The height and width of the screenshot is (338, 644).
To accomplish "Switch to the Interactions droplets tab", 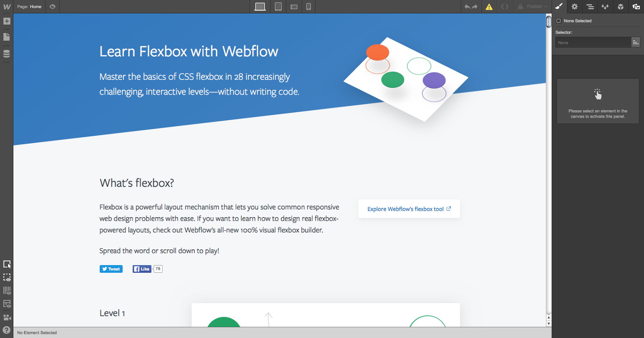I will coord(605,6).
